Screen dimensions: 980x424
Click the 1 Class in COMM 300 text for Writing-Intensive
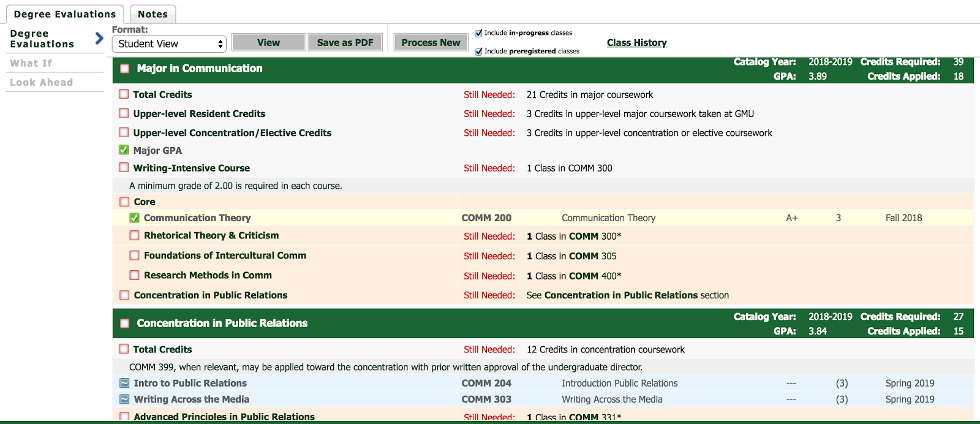[x=570, y=168]
